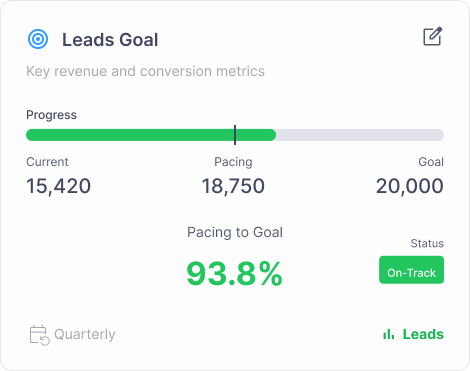This screenshot has width=470, height=371.
Task: Click the Status label
Action: pos(427,243)
